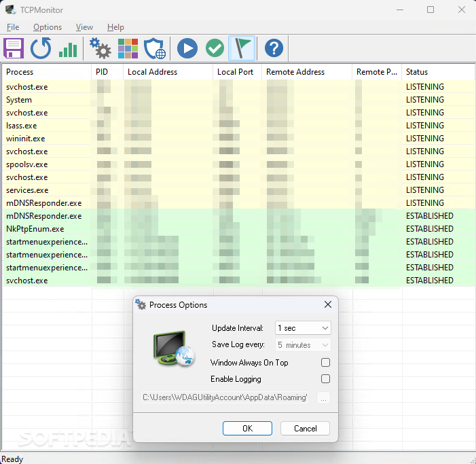Image resolution: width=476 pixels, height=464 pixels.
Task: Open the View menu
Action: coord(84,27)
